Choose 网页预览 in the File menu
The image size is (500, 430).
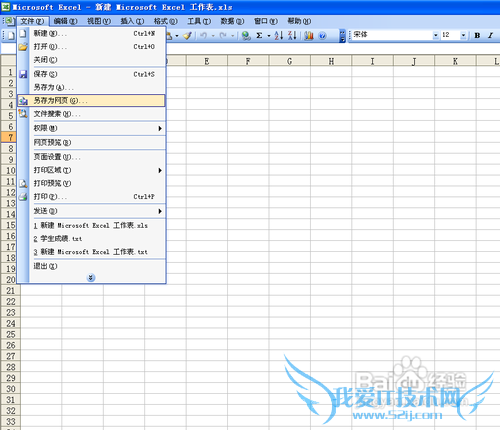coord(91,143)
